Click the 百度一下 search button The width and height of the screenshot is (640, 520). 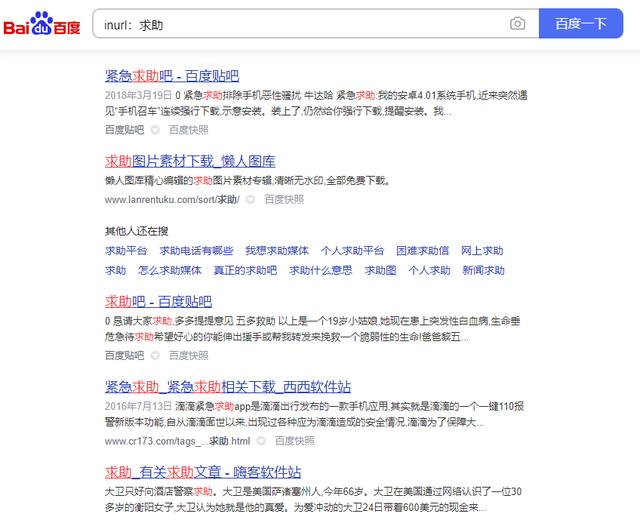point(581,24)
